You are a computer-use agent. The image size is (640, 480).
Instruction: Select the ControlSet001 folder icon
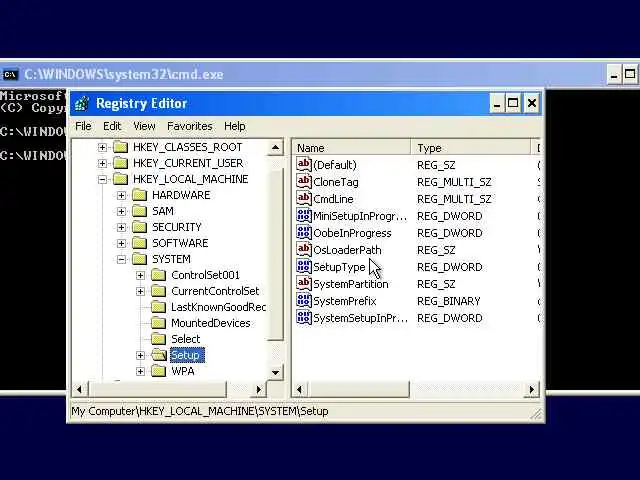click(158, 275)
